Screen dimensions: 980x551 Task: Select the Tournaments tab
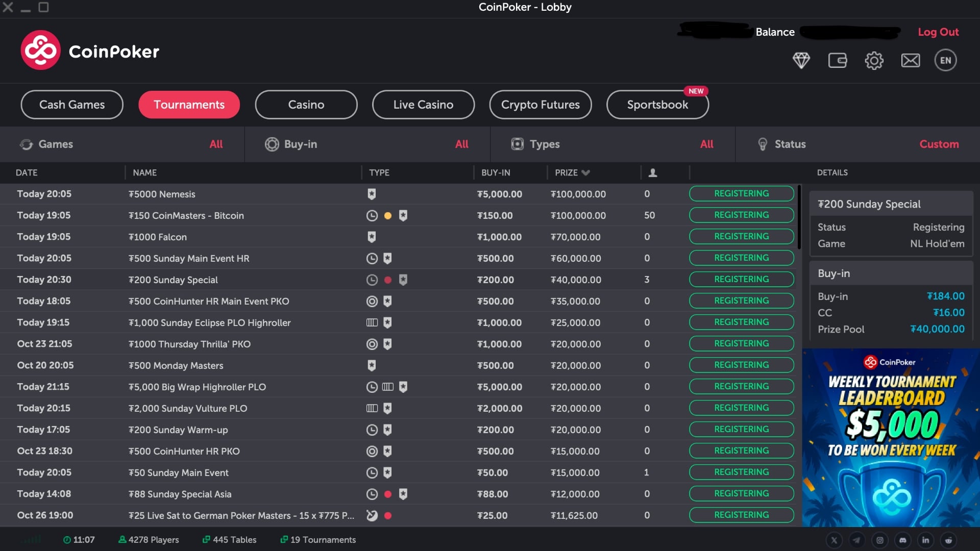click(189, 105)
